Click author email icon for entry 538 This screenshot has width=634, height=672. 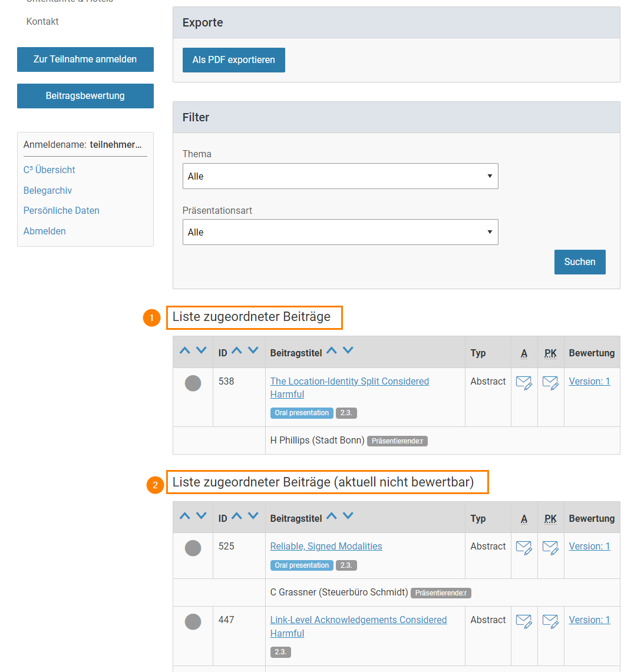(524, 383)
